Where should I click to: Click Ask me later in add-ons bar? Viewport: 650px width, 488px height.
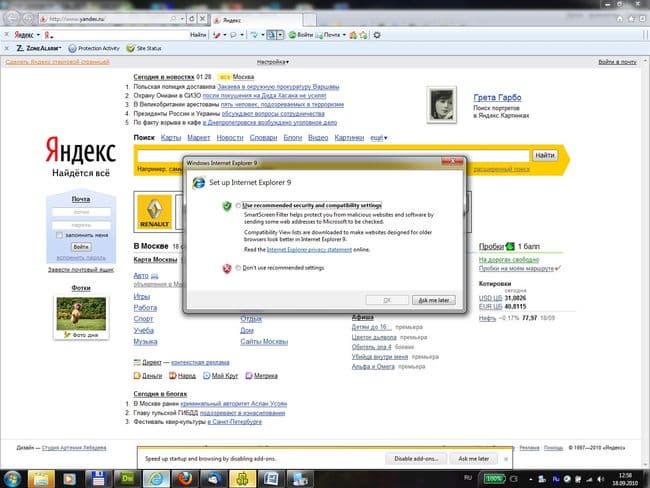pyautogui.click(x=473, y=459)
